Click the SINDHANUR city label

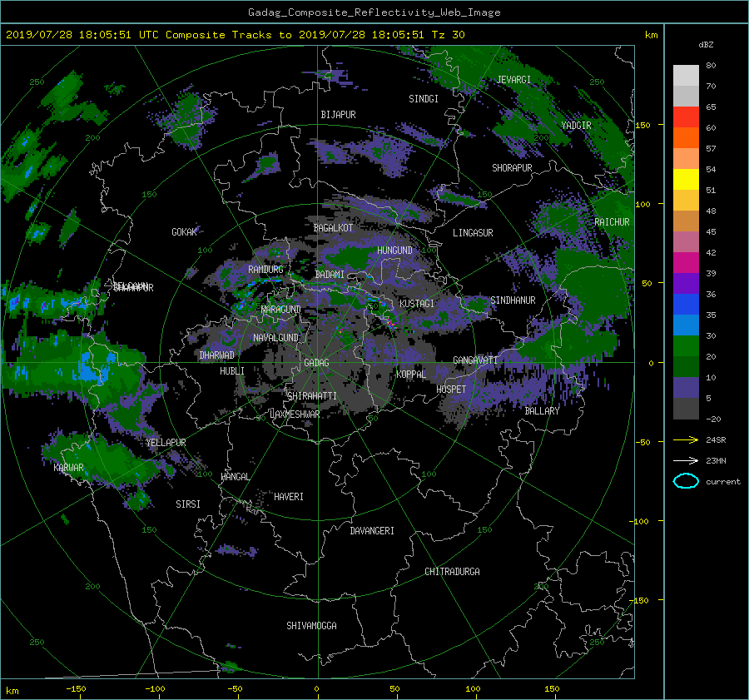pos(513,300)
